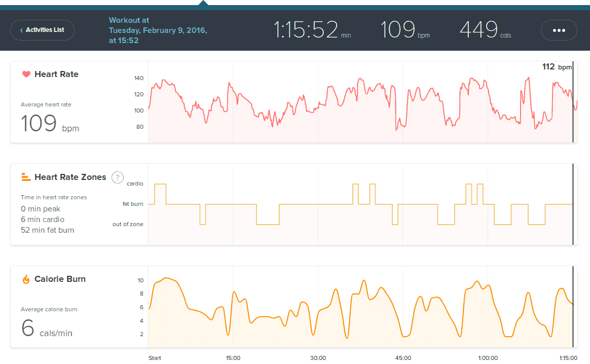Click the workout date and time title
This screenshot has width=590, height=364.
pyautogui.click(x=158, y=30)
